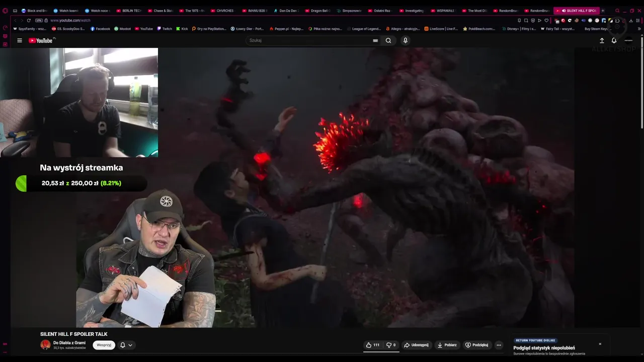Click the Do Diabla z Grami channel name
This screenshot has width=644, height=362.
(x=69, y=343)
